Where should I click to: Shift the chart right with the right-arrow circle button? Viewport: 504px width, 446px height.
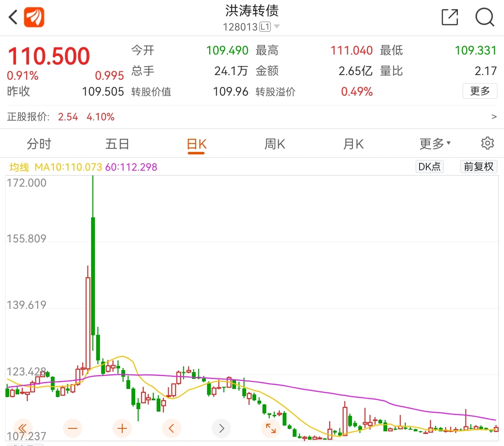[x=221, y=428]
